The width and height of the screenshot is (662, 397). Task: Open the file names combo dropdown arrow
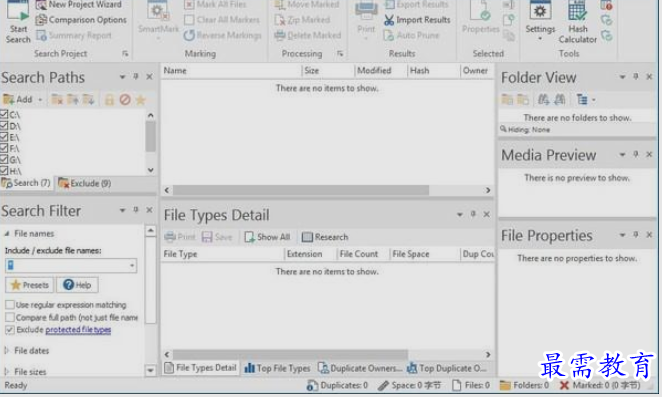pos(132,266)
